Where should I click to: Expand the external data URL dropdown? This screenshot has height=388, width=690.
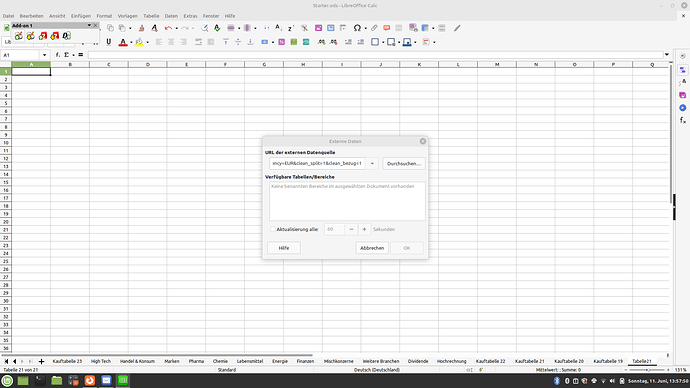372,164
